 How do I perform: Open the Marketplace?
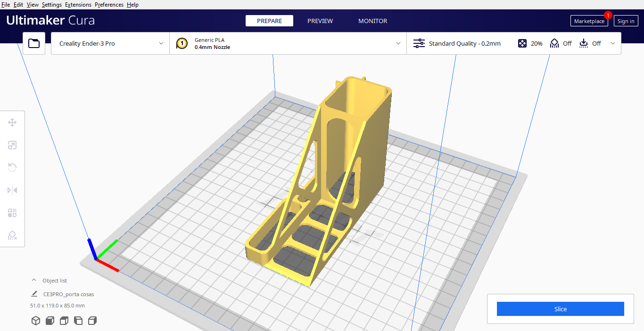(589, 21)
